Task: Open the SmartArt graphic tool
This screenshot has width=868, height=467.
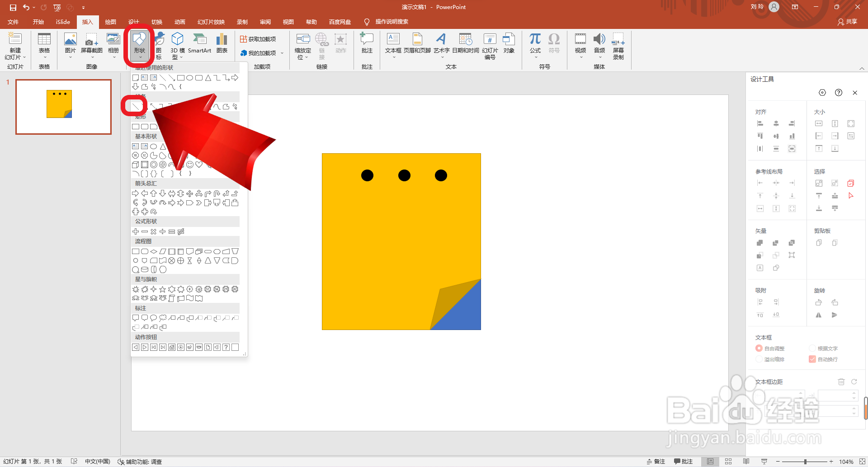Action: click(x=199, y=44)
